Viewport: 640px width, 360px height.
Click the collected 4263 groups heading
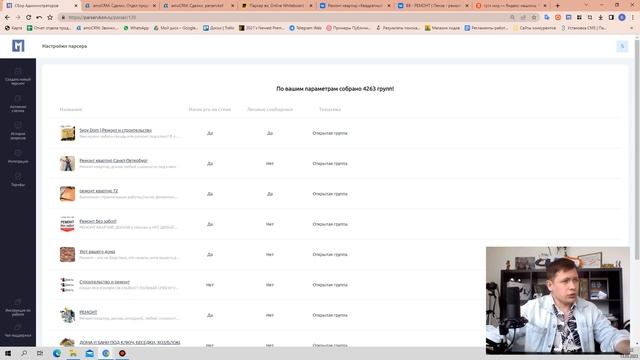pos(335,89)
